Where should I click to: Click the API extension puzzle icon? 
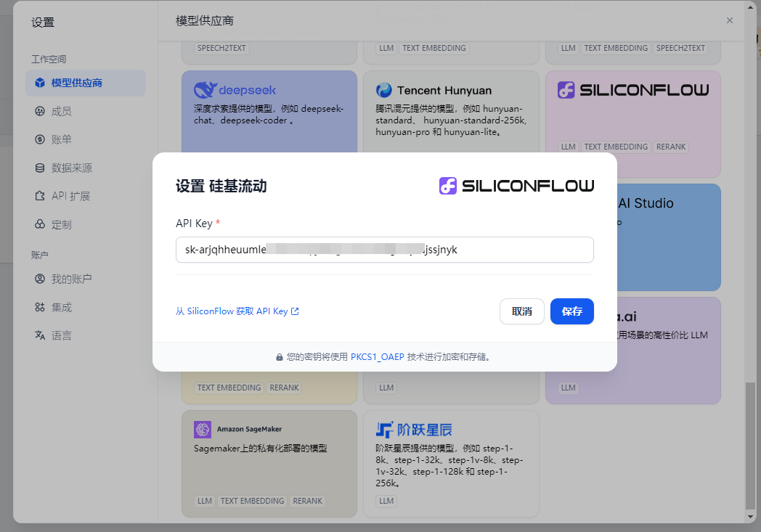(40, 196)
